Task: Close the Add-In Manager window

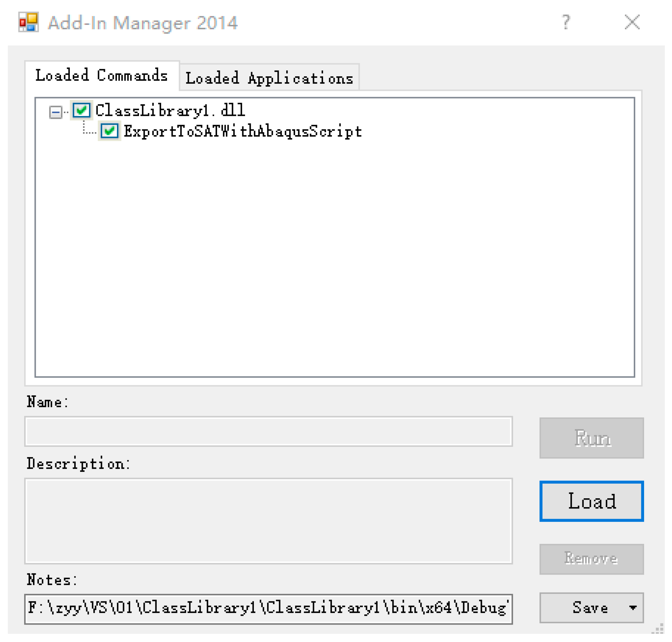Action: [631, 22]
